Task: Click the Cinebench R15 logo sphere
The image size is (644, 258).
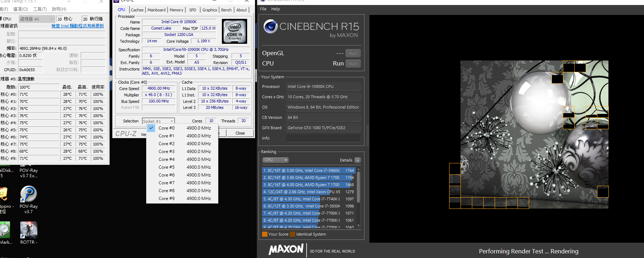Action: click(270, 26)
